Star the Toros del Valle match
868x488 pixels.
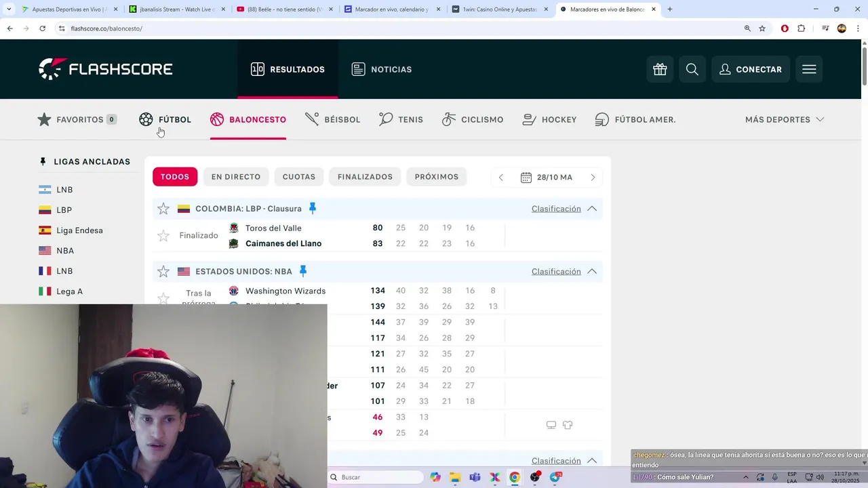click(163, 236)
